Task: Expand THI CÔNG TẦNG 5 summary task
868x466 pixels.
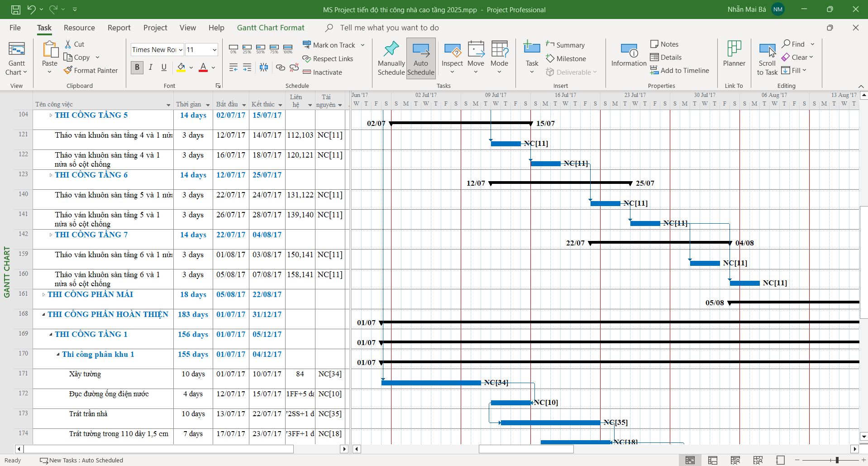Action: coord(51,115)
